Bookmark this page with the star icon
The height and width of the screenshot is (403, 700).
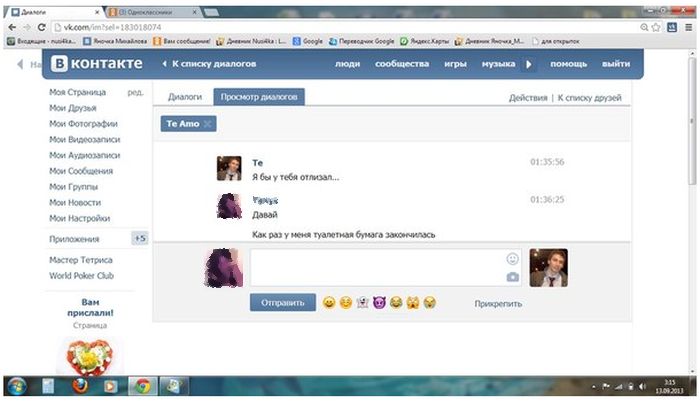tap(657, 27)
